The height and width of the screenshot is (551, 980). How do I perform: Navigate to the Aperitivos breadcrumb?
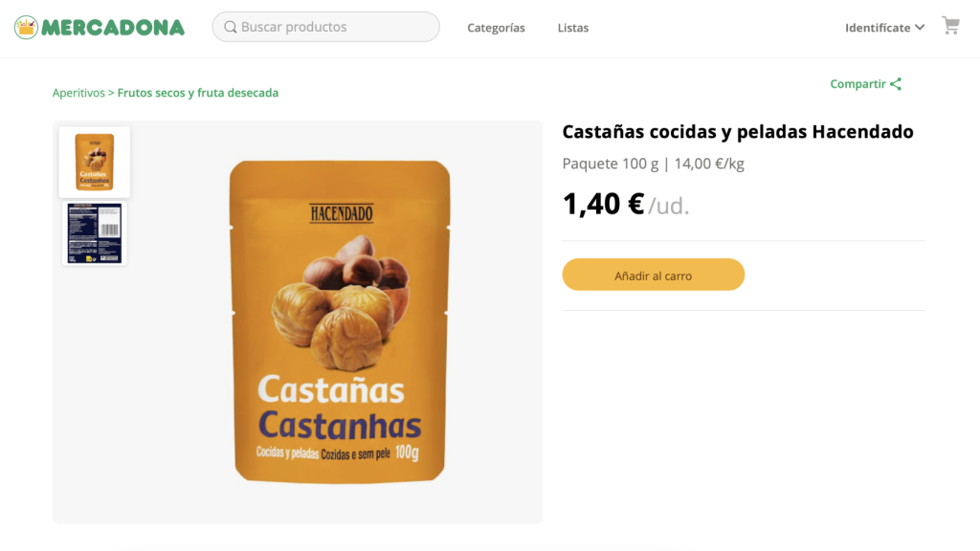point(78,92)
